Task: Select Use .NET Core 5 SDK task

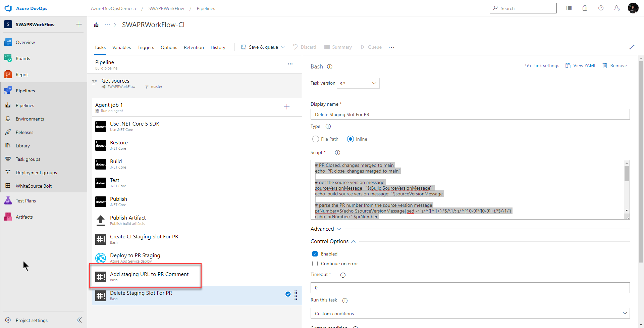Action: pos(197,126)
